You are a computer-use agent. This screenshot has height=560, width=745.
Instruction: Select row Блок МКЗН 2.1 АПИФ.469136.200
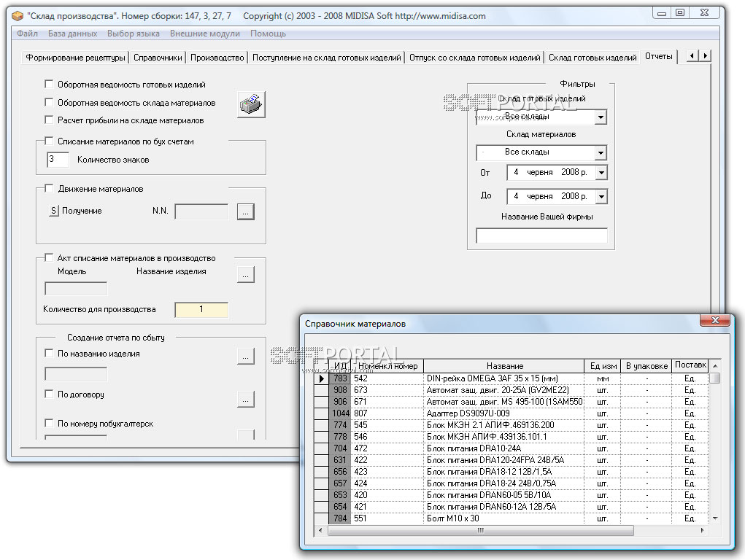512,425
